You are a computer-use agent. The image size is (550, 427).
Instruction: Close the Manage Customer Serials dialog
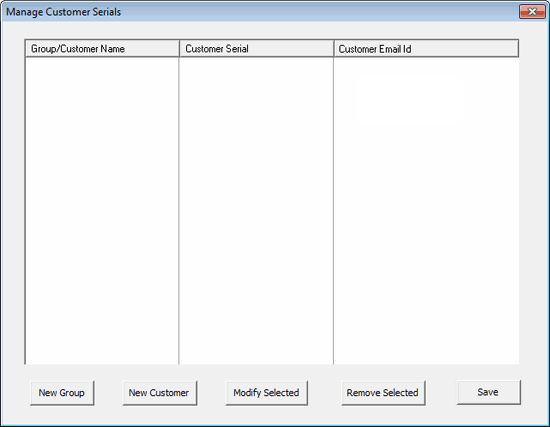click(x=532, y=12)
